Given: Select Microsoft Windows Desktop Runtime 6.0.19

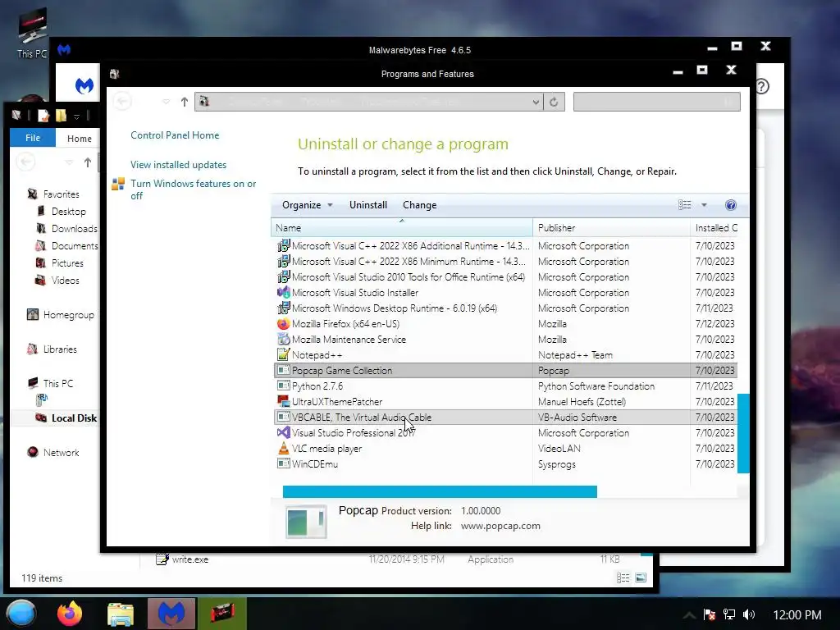Looking at the screenshot, I should (505, 308).
